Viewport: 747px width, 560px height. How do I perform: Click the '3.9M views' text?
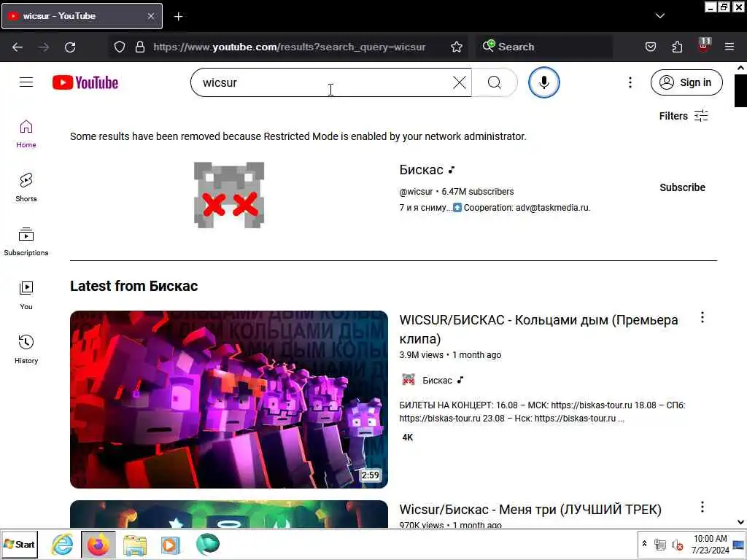click(x=421, y=355)
